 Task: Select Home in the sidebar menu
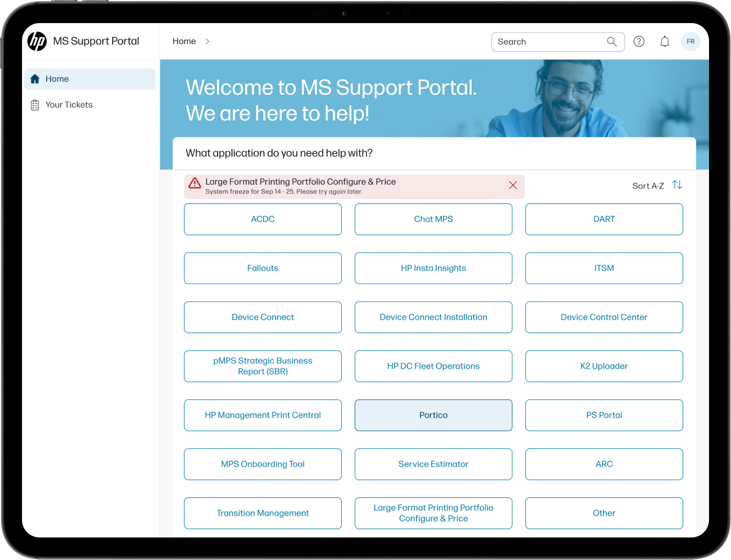(x=90, y=79)
